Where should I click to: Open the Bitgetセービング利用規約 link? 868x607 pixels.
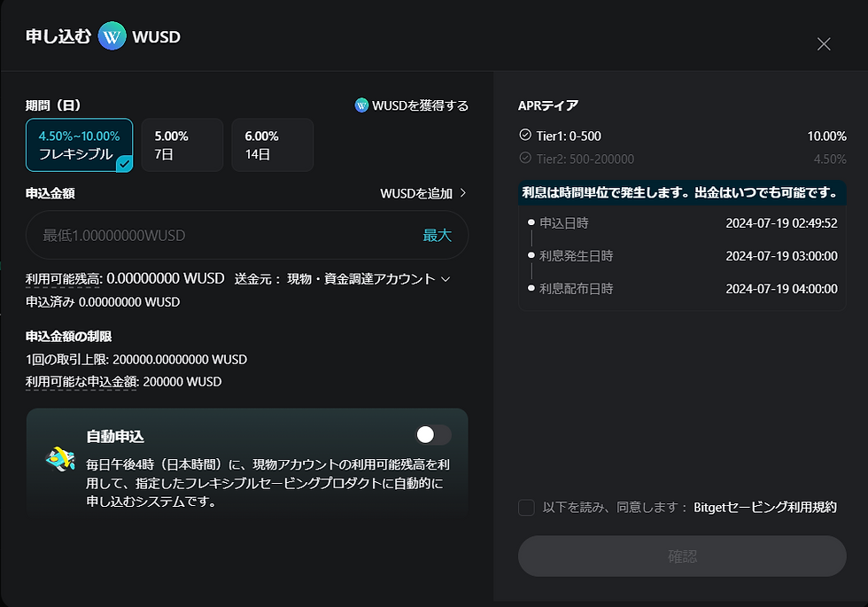tap(765, 507)
